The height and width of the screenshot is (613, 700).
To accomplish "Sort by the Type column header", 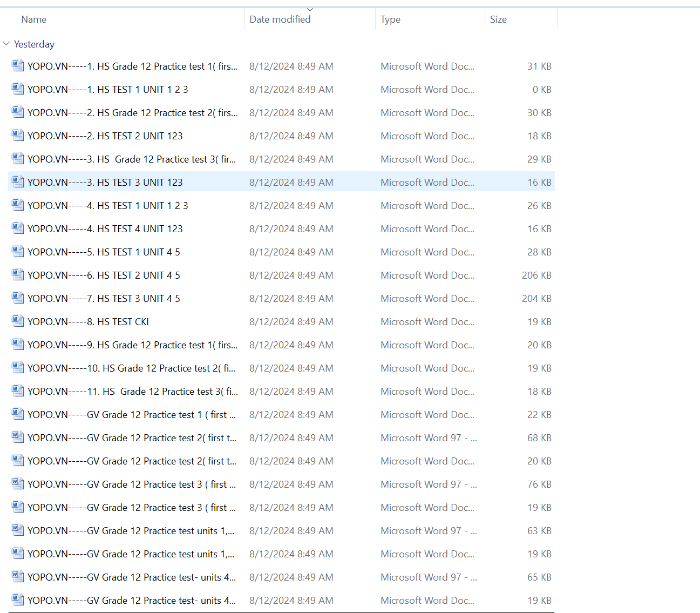I will [x=390, y=19].
